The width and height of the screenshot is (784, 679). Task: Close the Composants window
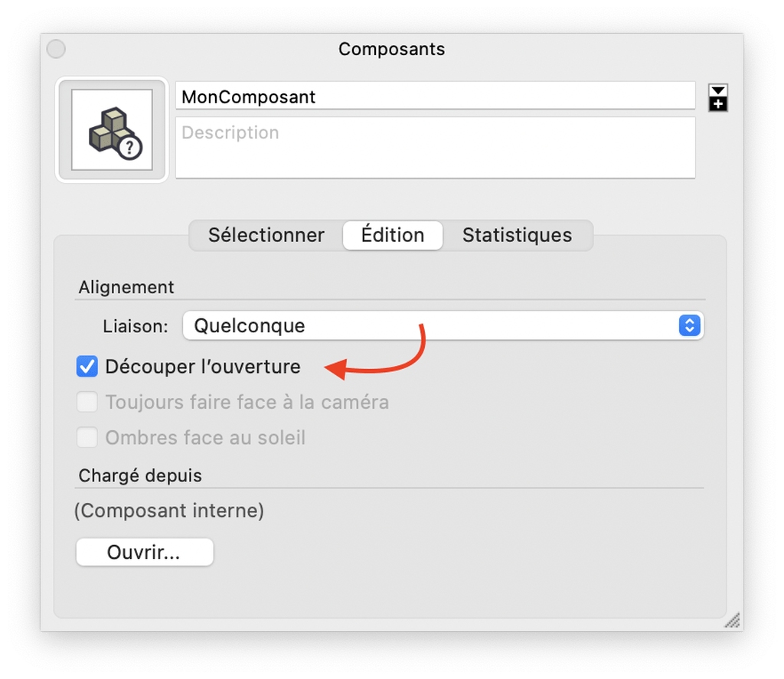click(56, 49)
